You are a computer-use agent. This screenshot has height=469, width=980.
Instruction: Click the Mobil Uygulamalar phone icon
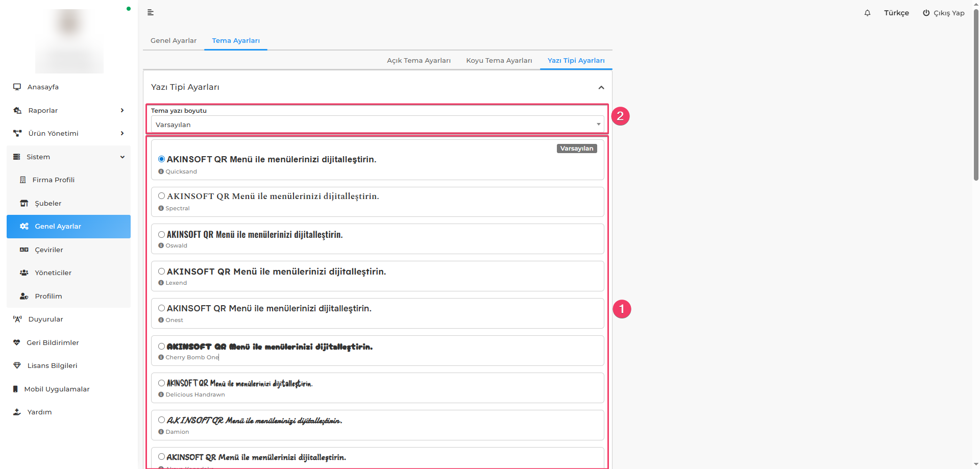[15, 389]
